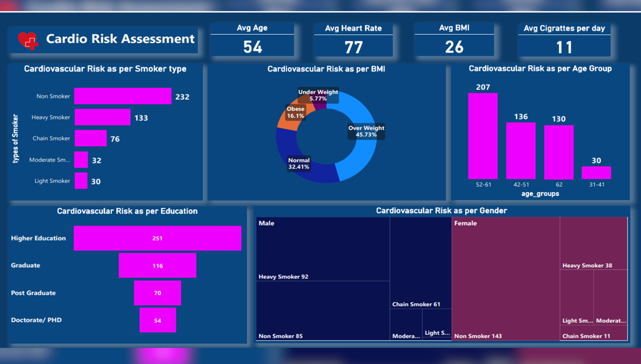Screen dimensions: 641x364
Task: Click the Female Heavy Smoker 38 tile
Action: click(x=593, y=243)
